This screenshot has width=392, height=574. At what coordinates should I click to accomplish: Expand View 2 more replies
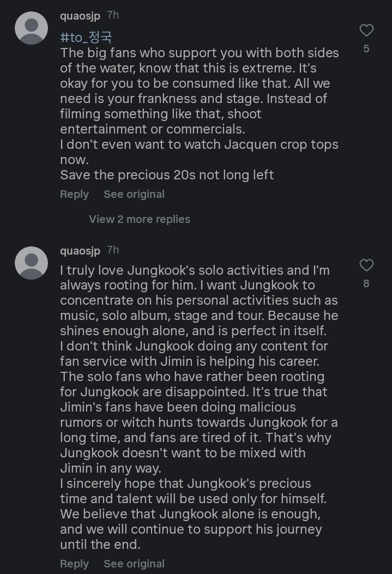click(x=140, y=219)
